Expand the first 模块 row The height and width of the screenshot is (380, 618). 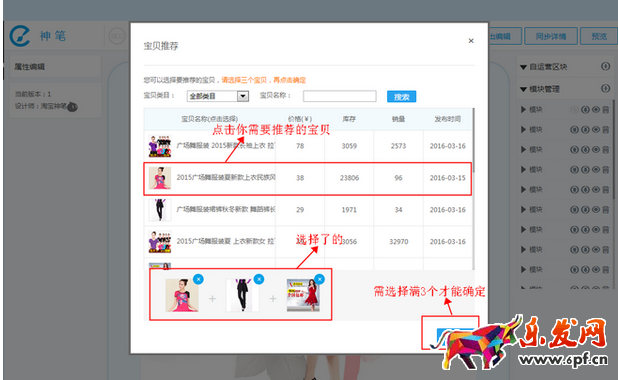(x=523, y=110)
